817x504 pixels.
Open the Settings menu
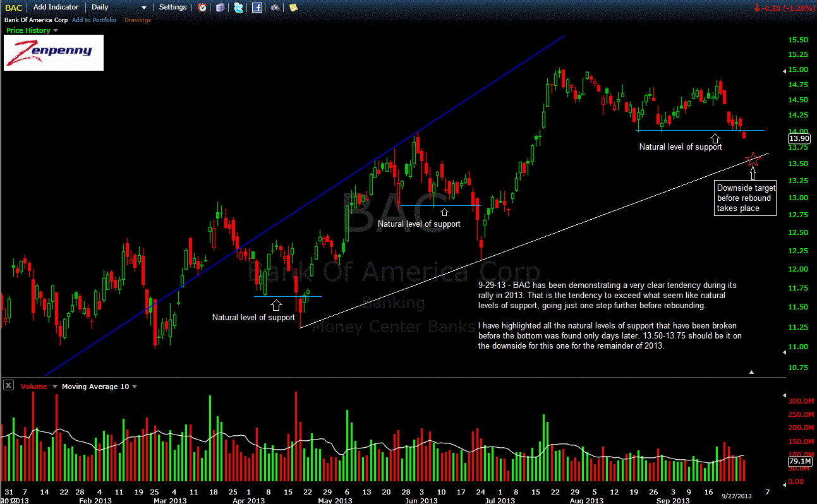pyautogui.click(x=173, y=8)
